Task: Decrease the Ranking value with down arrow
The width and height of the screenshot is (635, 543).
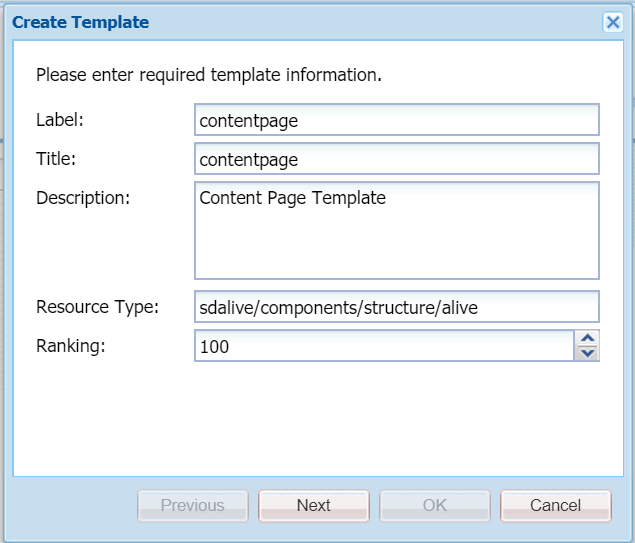Action: pos(588,353)
